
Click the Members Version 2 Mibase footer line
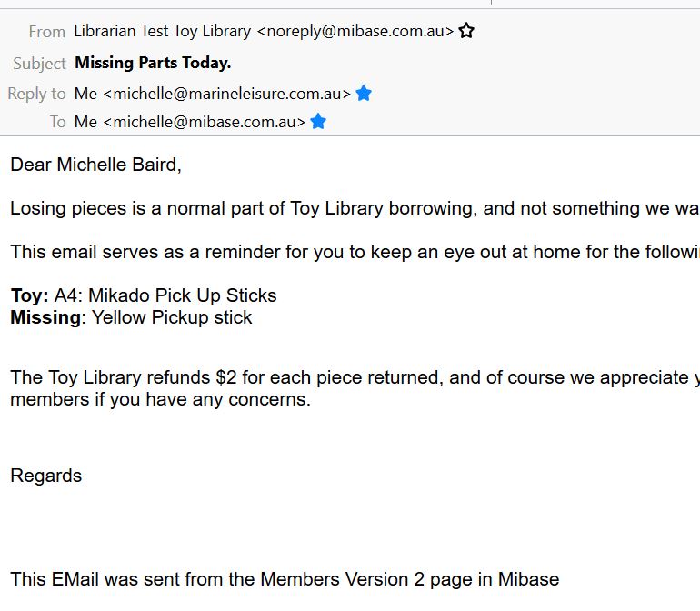pos(285,580)
